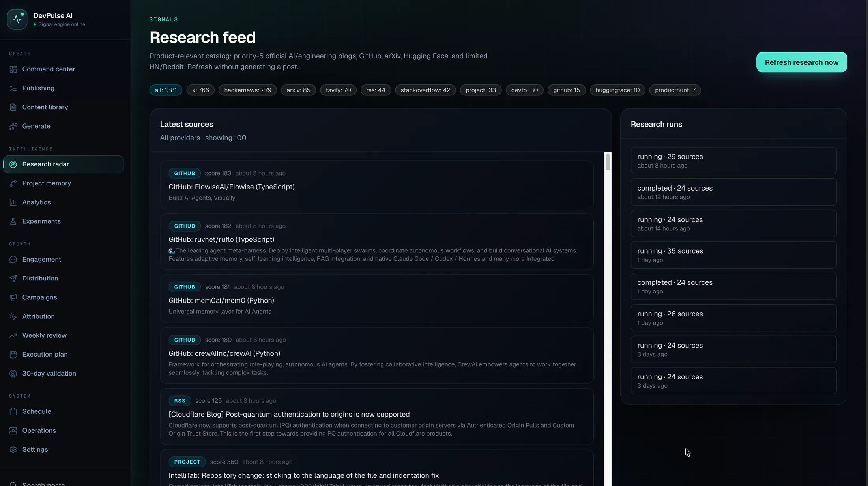Open GitHub: crewAIInc/crewAI (Python) entry
This screenshot has width=868, height=486.
[x=377, y=355]
